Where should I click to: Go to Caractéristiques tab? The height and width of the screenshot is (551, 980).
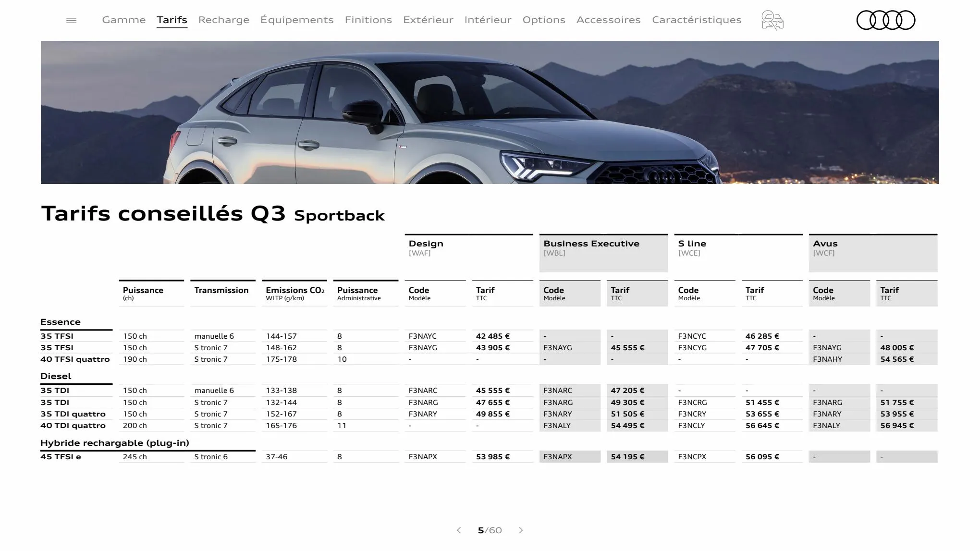(x=697, y=20)
